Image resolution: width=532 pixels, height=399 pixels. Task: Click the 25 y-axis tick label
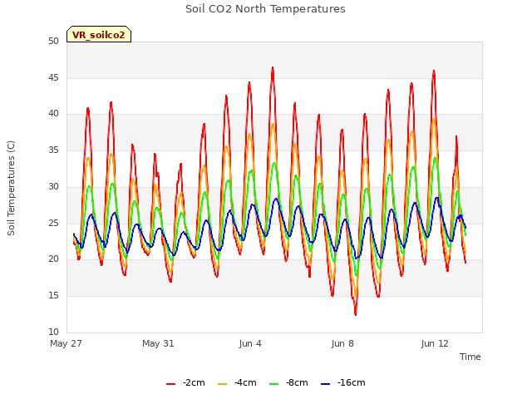coord(53,223)
